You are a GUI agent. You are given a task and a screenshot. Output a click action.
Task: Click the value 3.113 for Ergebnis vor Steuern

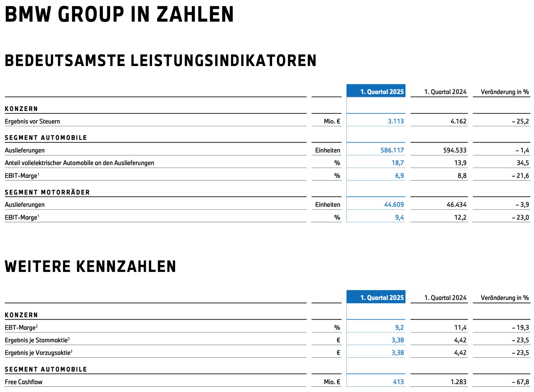click(x=395, y=121)
